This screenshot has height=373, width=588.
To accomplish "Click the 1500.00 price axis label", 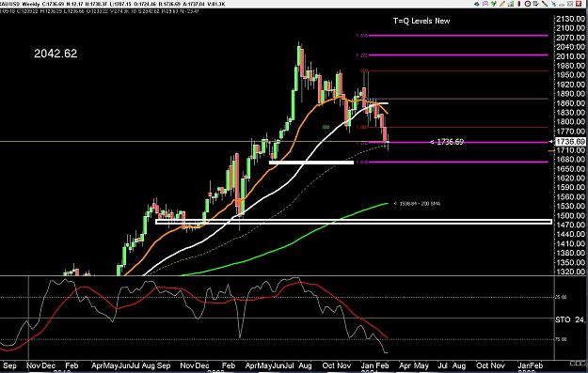I will (x=571, y=216).
